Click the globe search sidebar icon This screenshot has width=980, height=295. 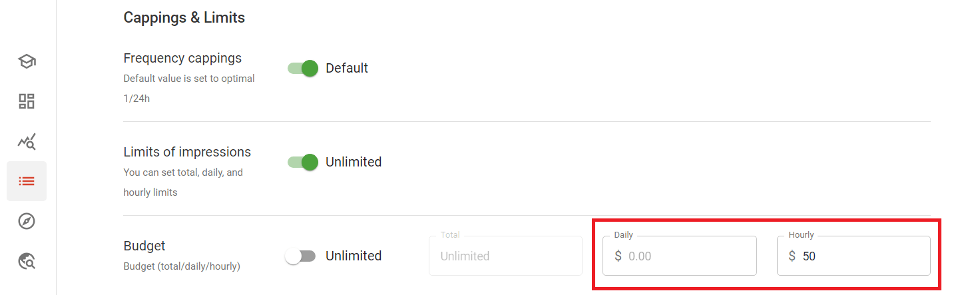pyautogui.click(x=27, y=262)
